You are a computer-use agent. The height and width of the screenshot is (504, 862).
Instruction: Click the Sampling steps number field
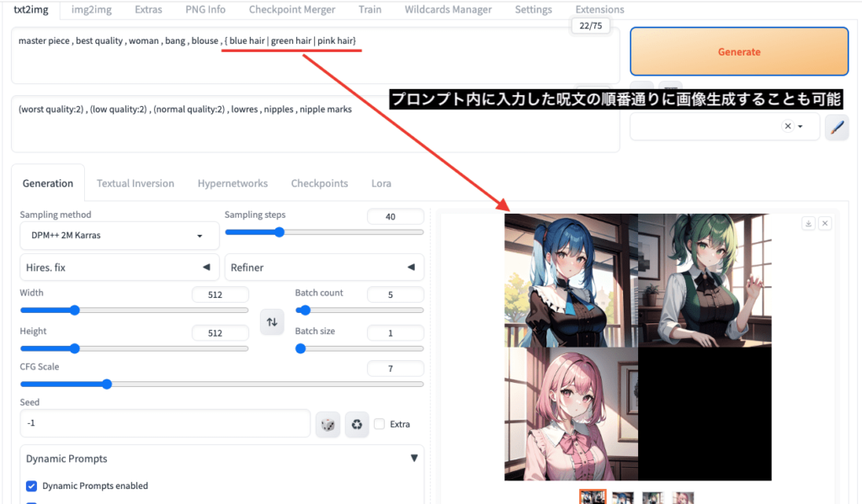click(x=396, y=216)
